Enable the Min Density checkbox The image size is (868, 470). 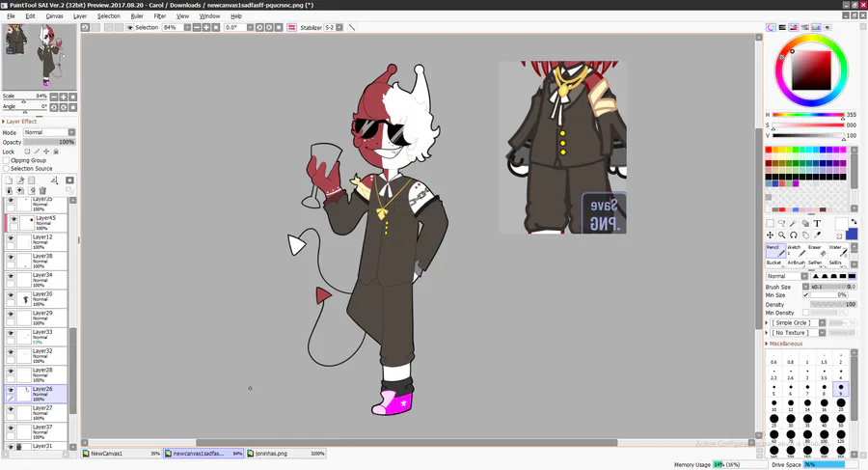click(x=805, y=313)
